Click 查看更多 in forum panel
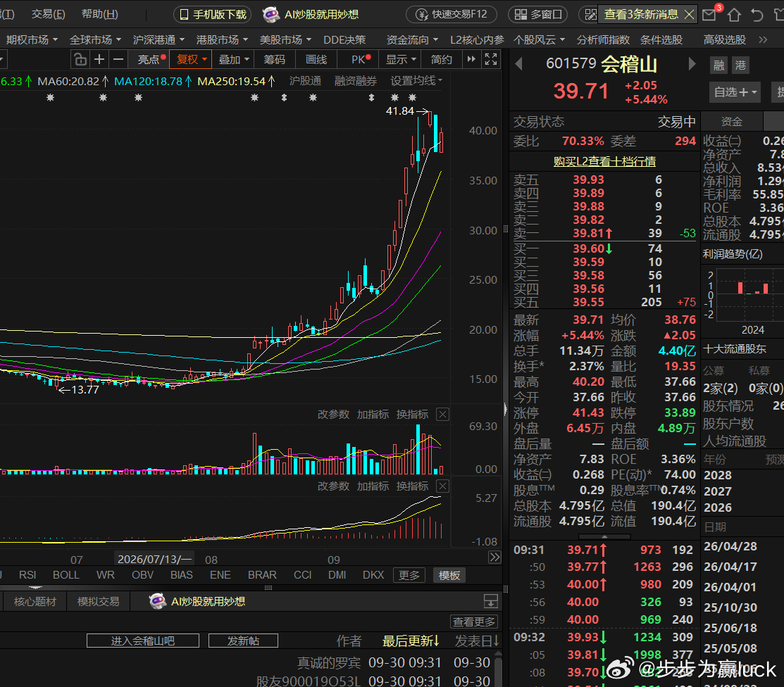Viewport: 784px width, 687px height. click(473, 622)
